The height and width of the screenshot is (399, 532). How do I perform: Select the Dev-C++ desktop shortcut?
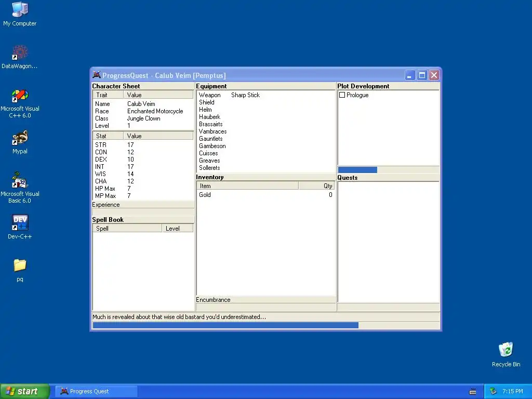[20, 227]
